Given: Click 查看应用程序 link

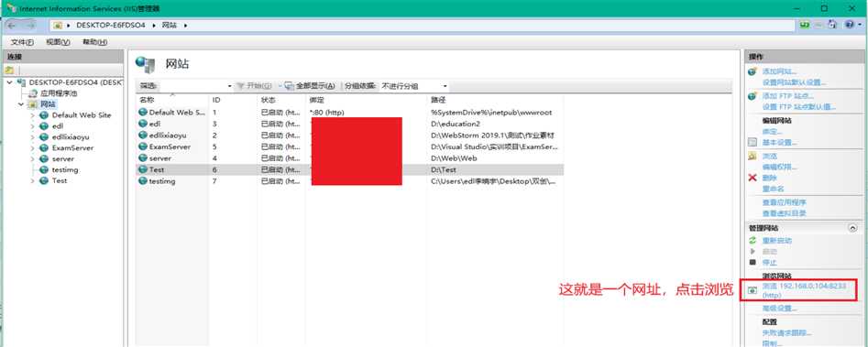Looking at the screenshot, I should tap(784, 202).
